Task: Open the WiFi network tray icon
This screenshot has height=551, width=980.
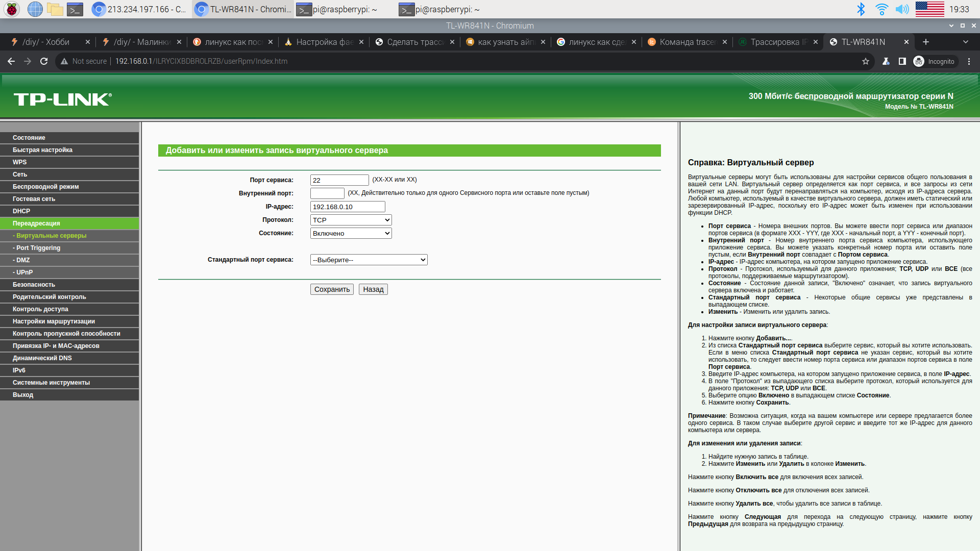Action: pos(881,9)
